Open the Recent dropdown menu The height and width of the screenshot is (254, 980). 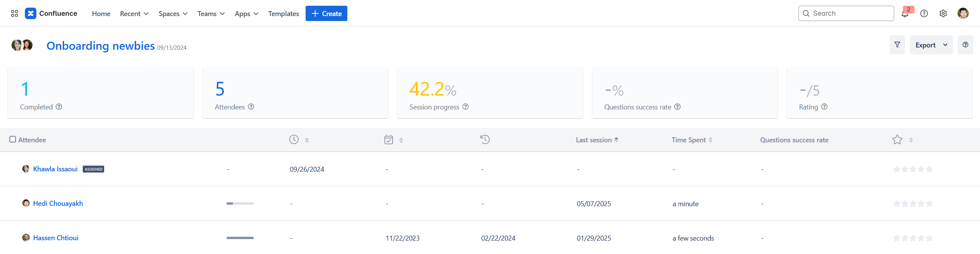point(134,14)
